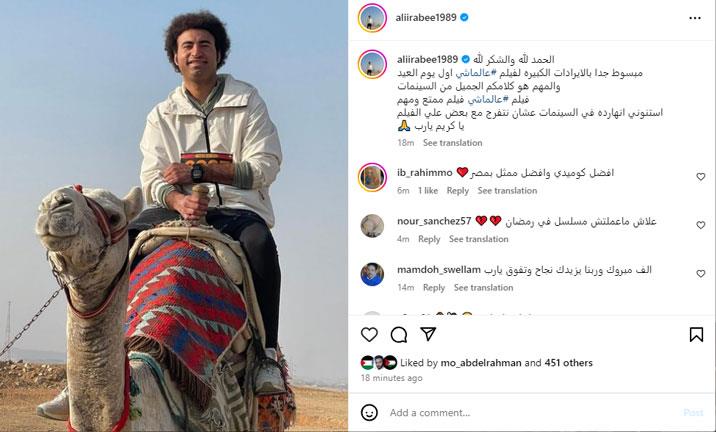Viewport: 716px width, 432px height.
Task: Like nour_sanchez57's comment heart
Action: tap(700, 225)
